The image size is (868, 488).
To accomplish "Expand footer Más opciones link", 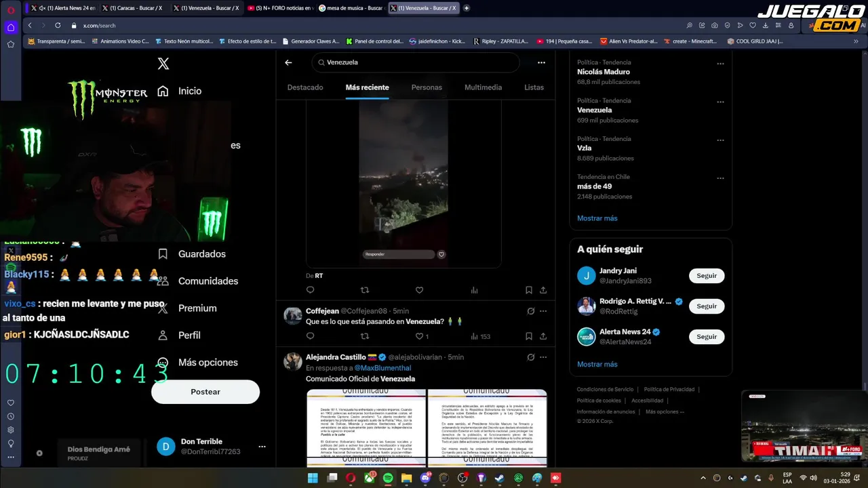I will coord(665,411).
